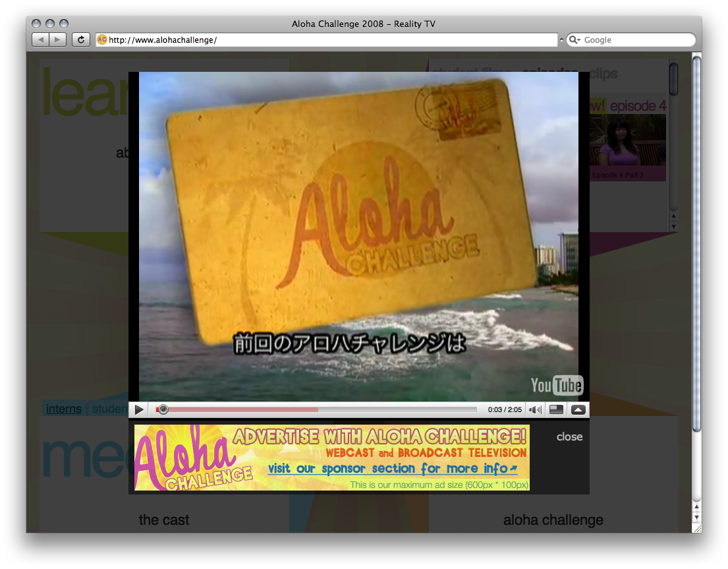Close the video overlay with the close link
The image size is (728, 569).
[569, 436]
